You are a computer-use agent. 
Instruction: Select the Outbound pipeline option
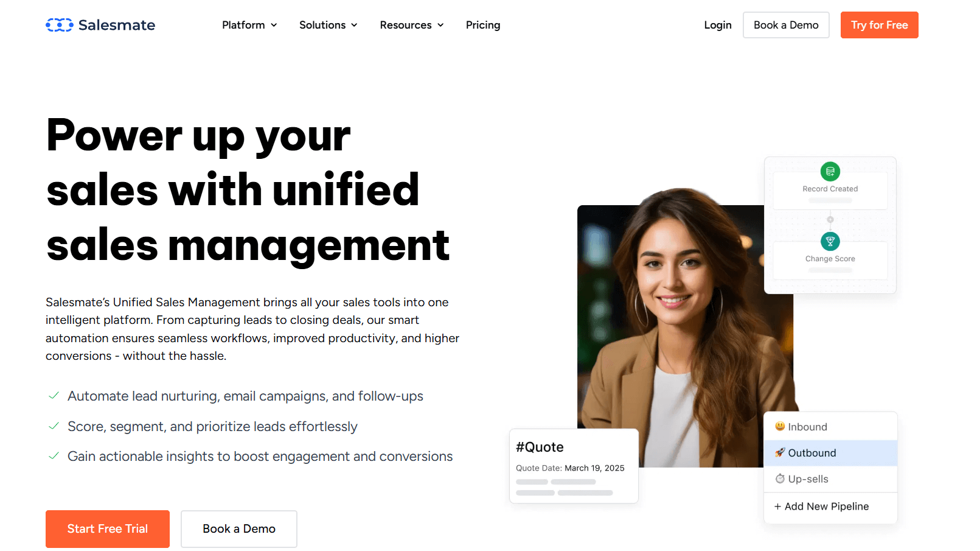[830, 453]
